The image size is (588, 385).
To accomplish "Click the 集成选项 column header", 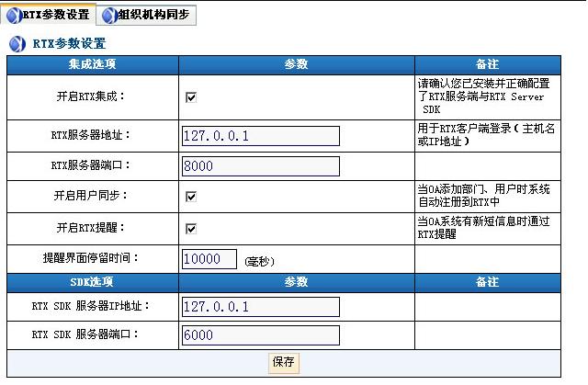I will 92,65.
